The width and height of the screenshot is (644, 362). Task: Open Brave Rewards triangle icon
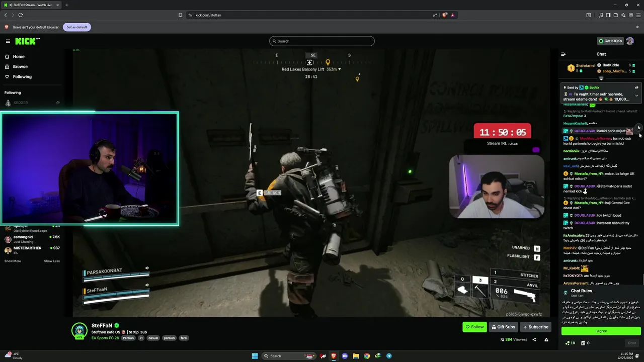(x=453, y=15)
